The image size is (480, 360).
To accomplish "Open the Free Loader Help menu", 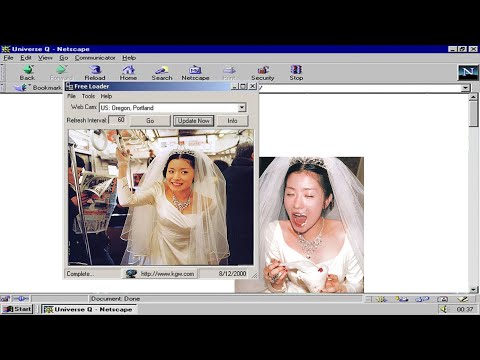I will (106, 96).
